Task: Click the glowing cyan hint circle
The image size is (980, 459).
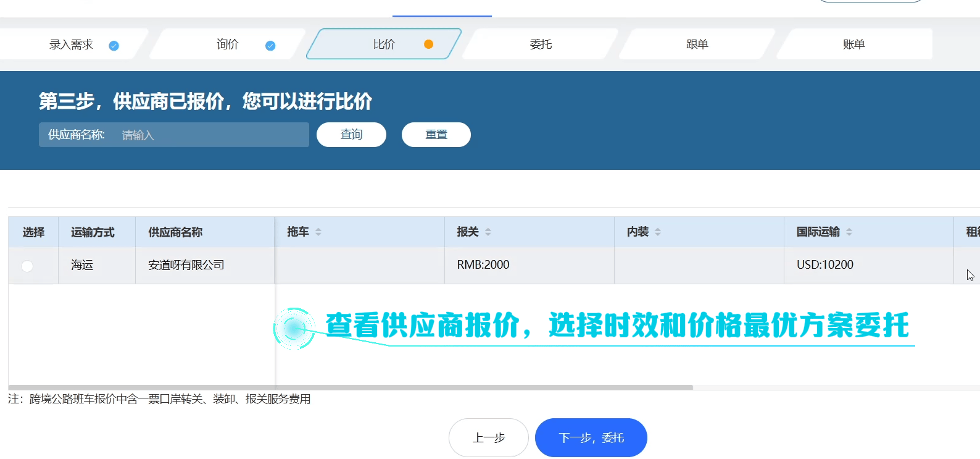Action: coord(294,329)
